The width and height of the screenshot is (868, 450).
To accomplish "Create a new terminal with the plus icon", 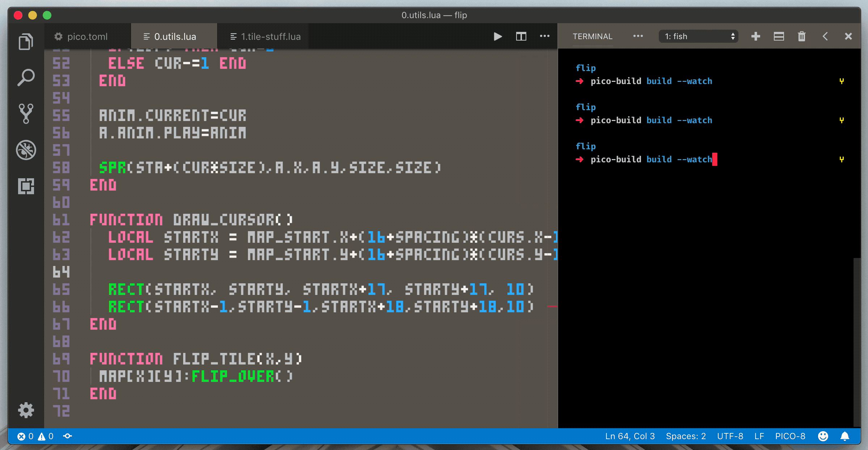I will (x=755, y=37).
